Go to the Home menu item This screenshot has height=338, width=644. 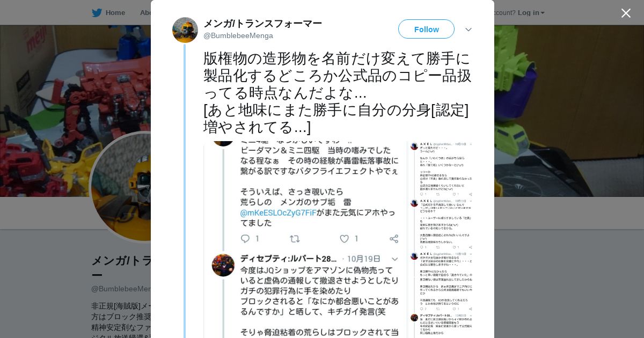(115, 12)
